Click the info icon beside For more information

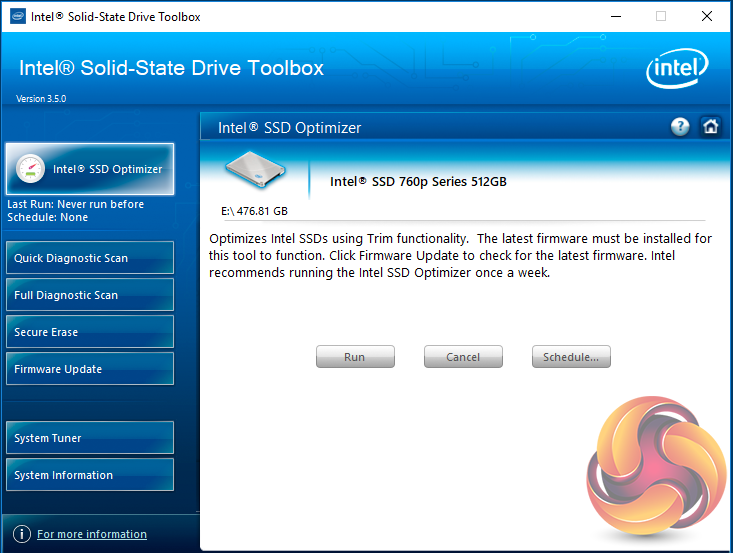pos(22,533)
